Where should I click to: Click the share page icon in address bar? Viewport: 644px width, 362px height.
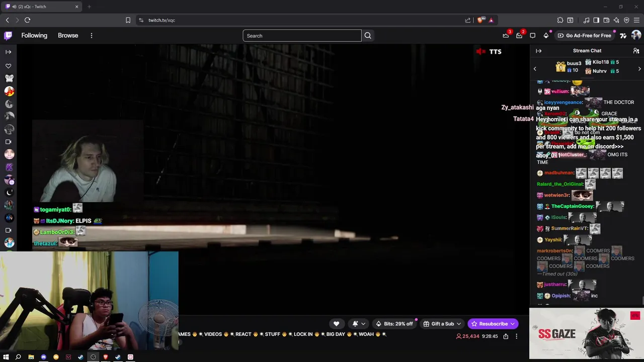pos(468,20)
